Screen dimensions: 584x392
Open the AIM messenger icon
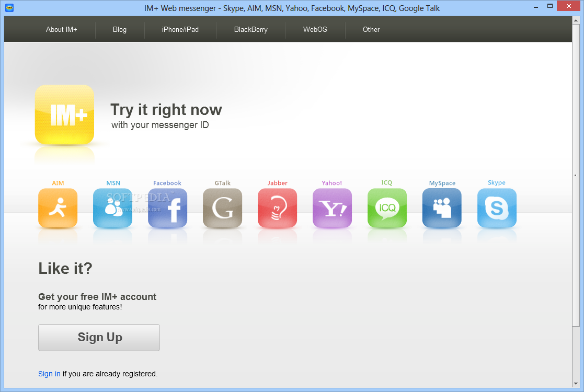58,207
